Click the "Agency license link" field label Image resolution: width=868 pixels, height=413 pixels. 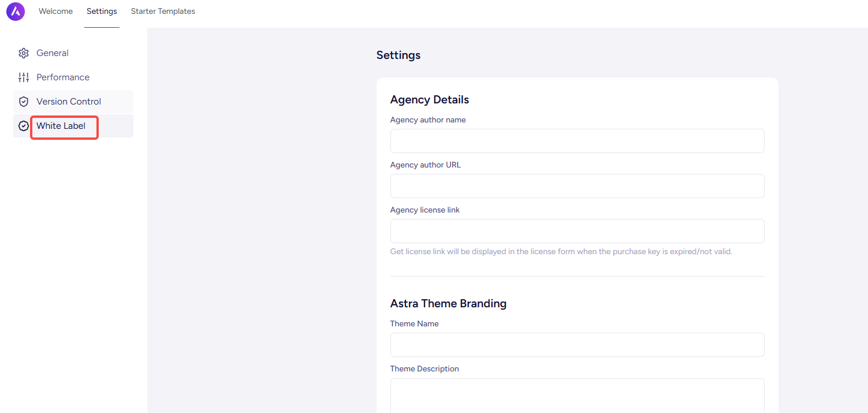(425, 210)
